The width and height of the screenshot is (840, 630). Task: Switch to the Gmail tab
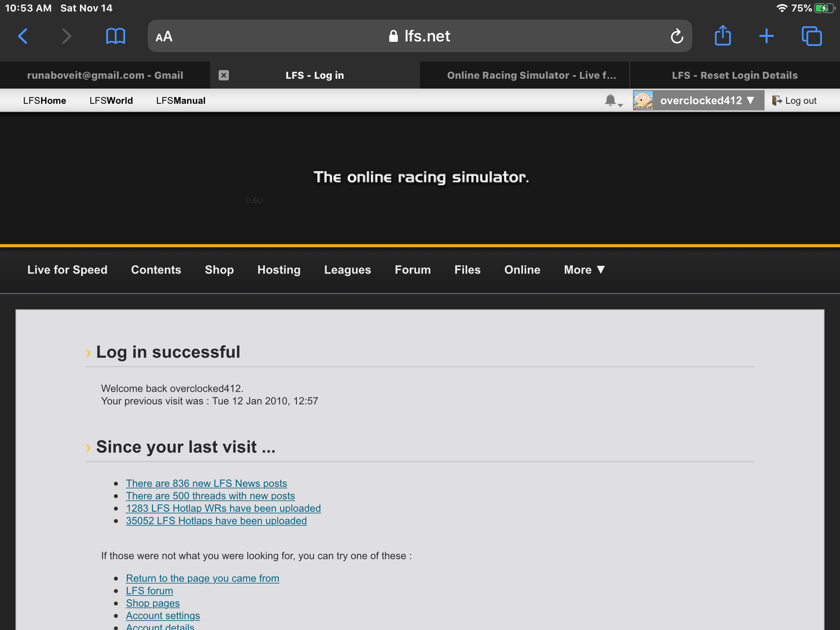[105, 75]
